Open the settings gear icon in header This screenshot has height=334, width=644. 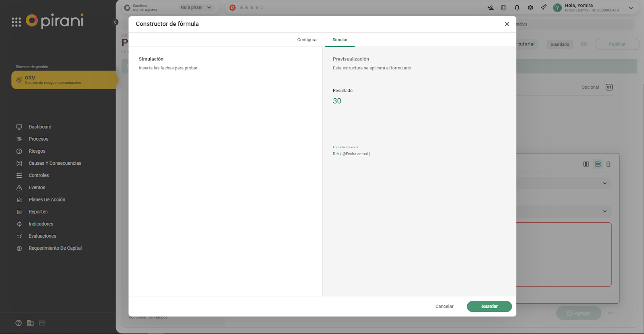(530, 8)
